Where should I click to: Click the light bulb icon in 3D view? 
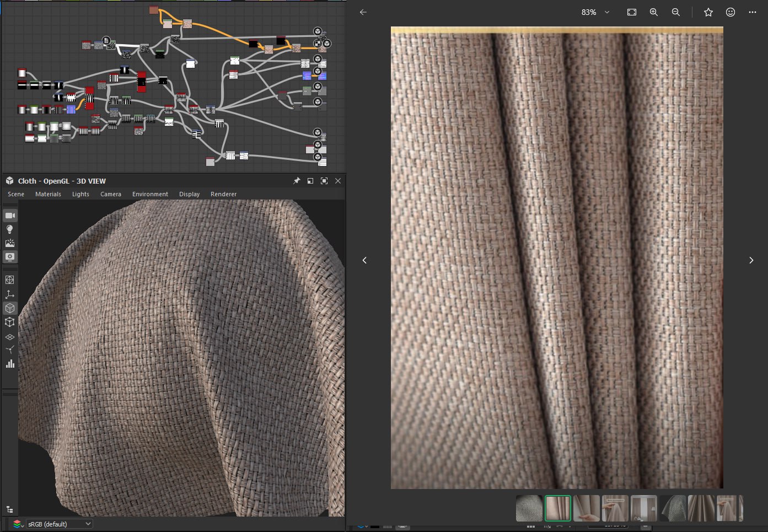click(10, 229)
